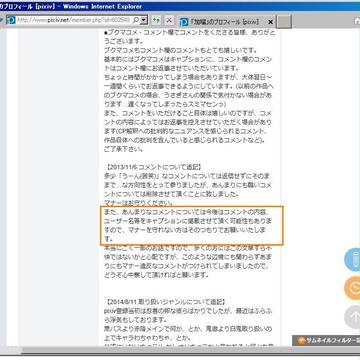Click the grey up-arrow back-to-top button

tap(353, 316)
